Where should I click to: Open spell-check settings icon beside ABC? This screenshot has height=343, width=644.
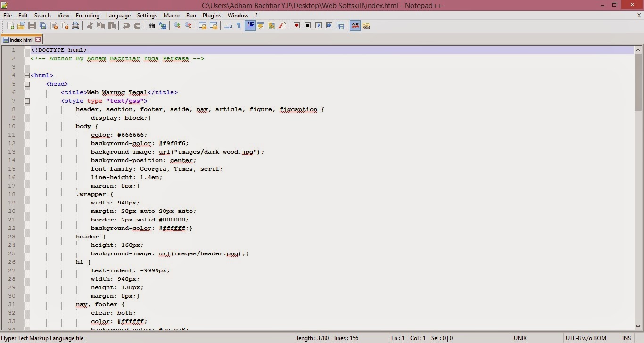[366, 25]
